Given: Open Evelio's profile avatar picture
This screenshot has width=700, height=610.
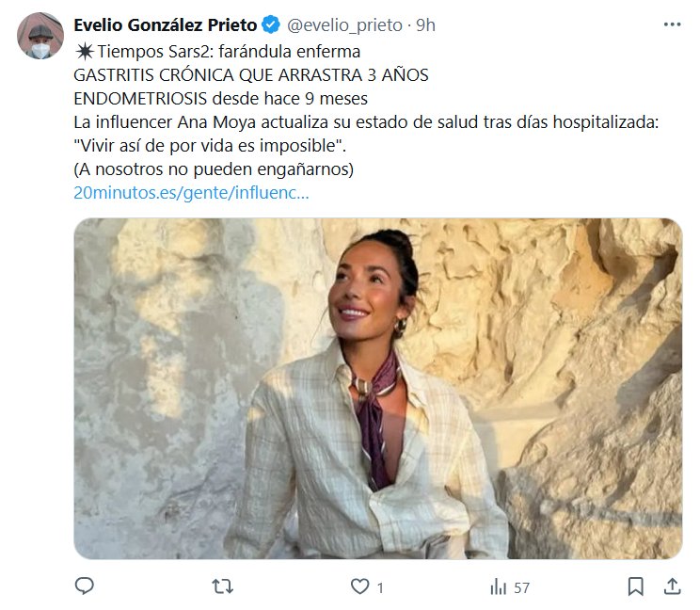Looking at the screenshot, I should (x=40, y=37).
